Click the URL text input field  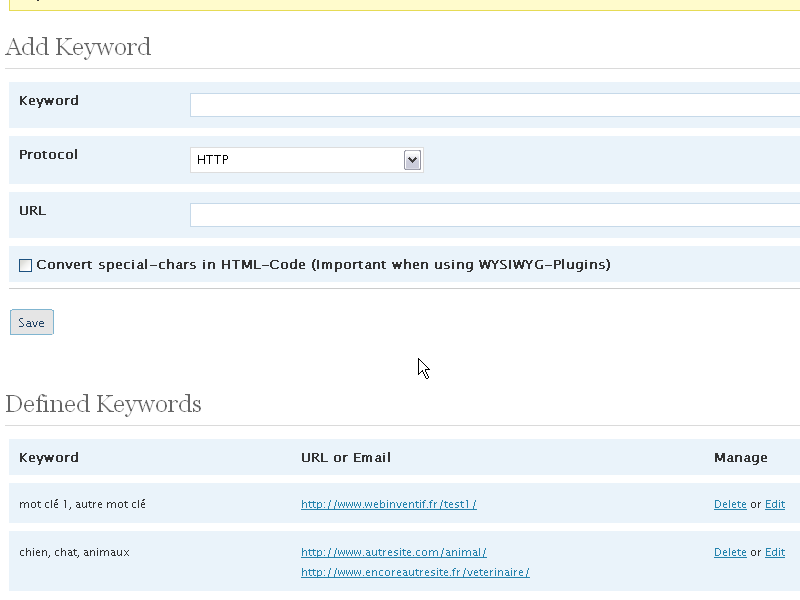pos(495,215)
